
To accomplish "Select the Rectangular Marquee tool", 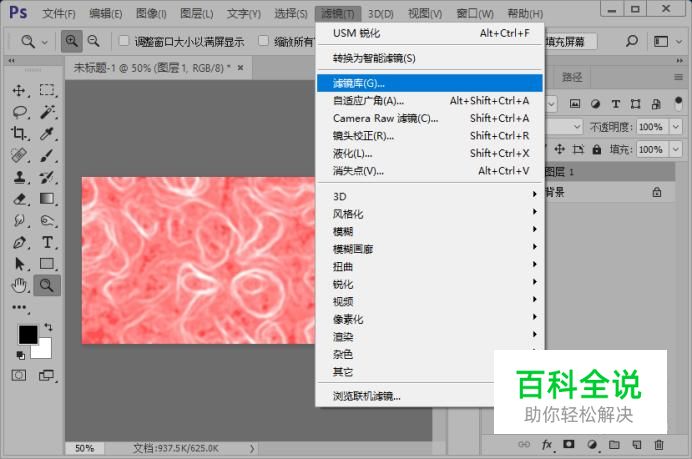I will (47, 90).
